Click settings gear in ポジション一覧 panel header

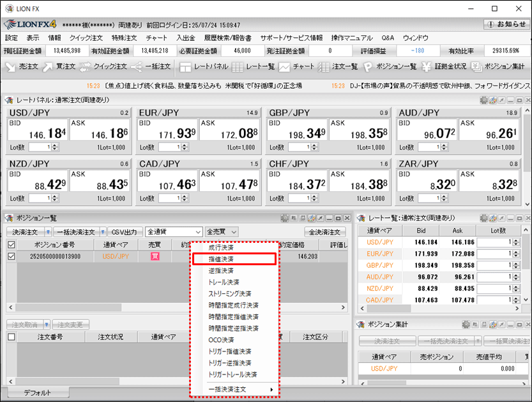click(x=285, y=218)
